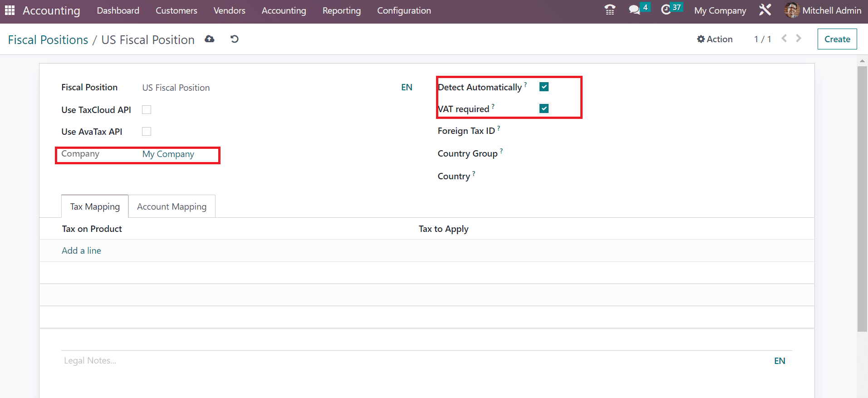Uncheck the Detect Automatically checkbox
Viewport: 868px width, 398px height.
(x=544, y=87)
